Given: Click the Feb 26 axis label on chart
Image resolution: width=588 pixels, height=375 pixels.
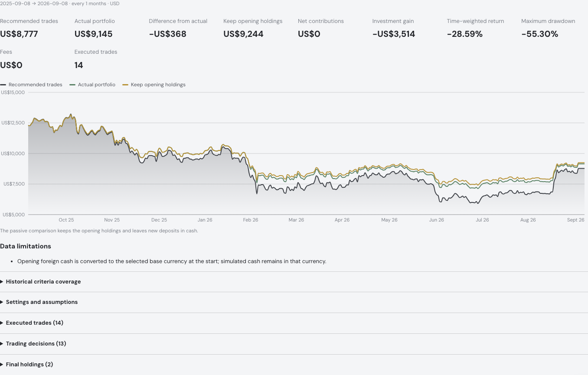Looking at the screenshot, I should (x=251, y=220).
